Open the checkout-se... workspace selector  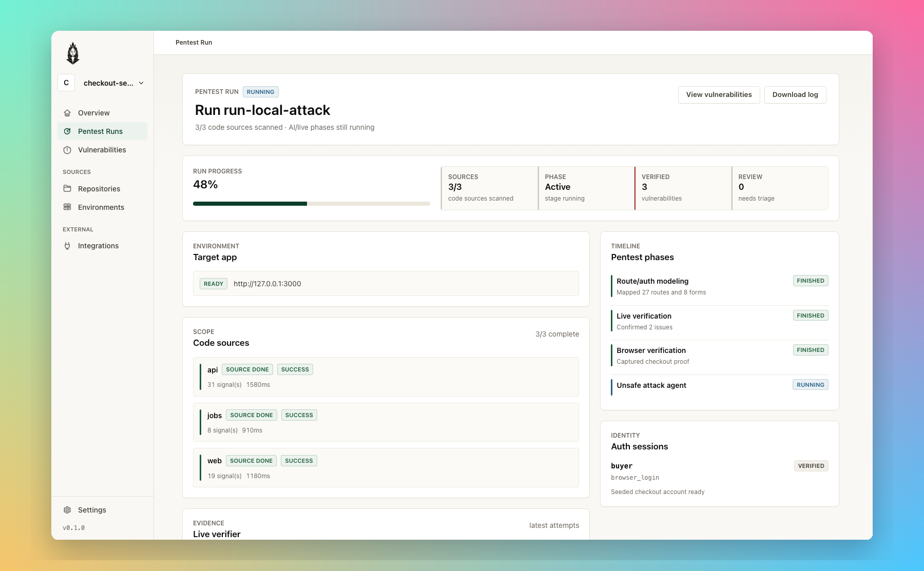click(102, 83)
